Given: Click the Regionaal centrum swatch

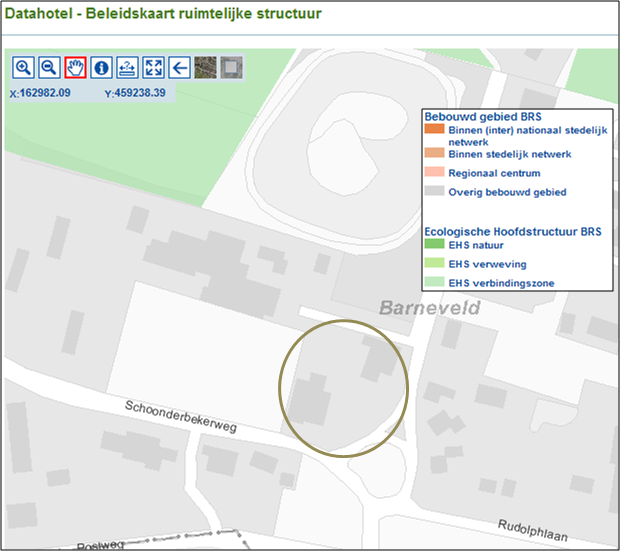Looking at the screenshot, I should coord(434,172).
